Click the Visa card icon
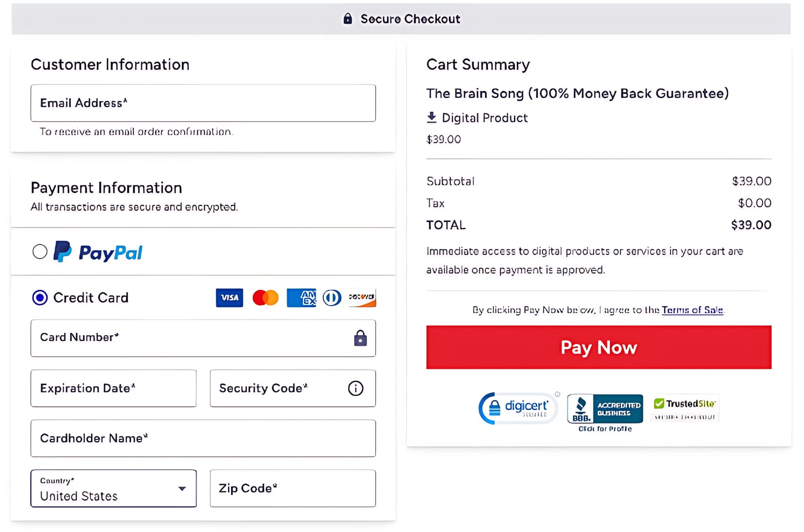Screen dimensions: 804x532 229,298
